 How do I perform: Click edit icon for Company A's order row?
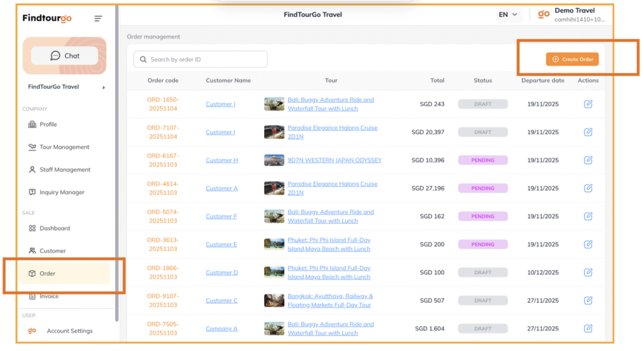pyautogui.click(x=588, y=328)
